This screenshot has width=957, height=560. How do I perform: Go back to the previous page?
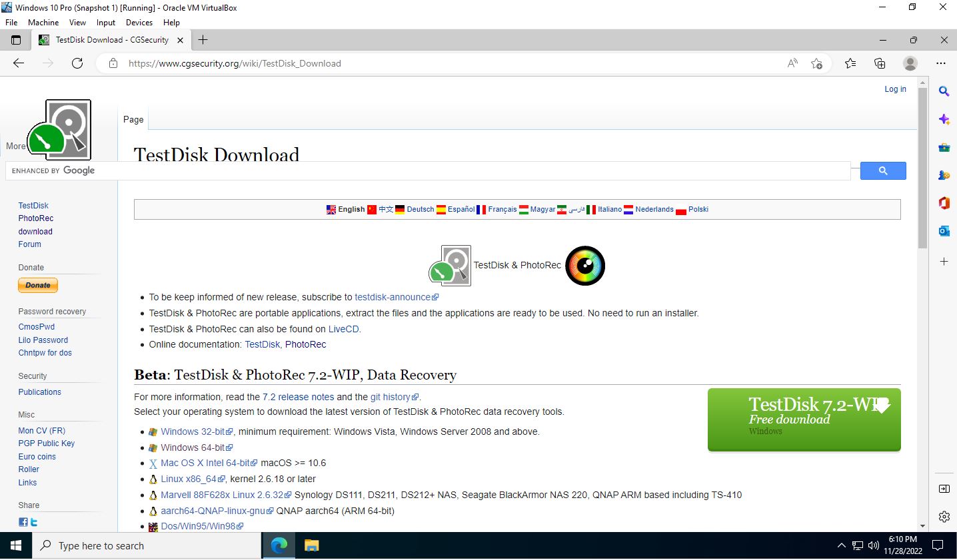19,63
